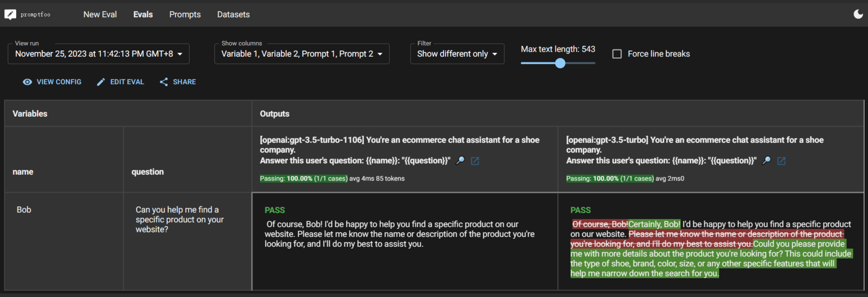Click the magnifier icon in gpt-3.5-turbo prompt header

tap(766, 161)
